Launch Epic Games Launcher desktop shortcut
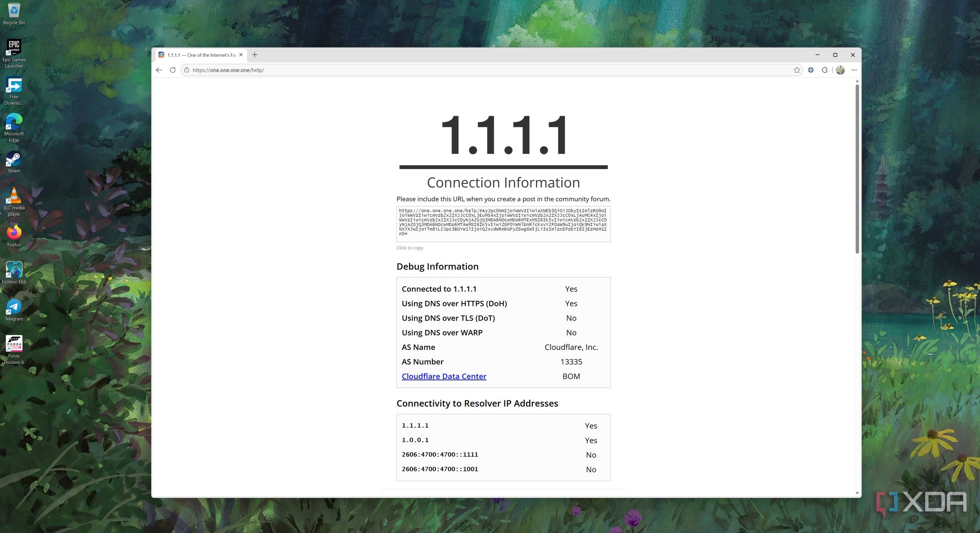This screenshot has width=980, height=533. click(14, 53)
